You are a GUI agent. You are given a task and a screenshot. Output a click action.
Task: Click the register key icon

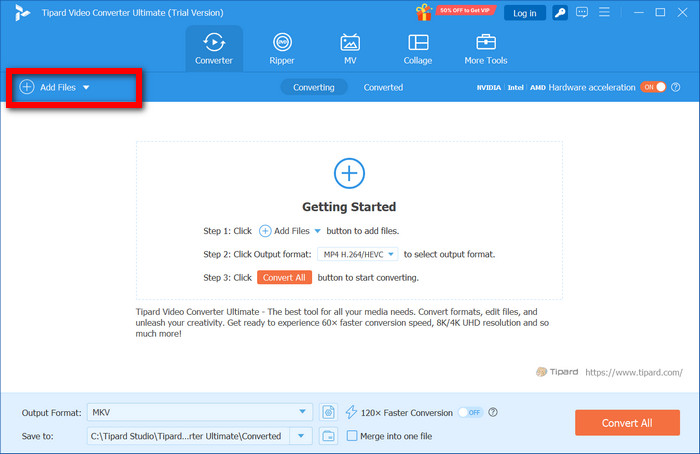[x=562, y=13]
